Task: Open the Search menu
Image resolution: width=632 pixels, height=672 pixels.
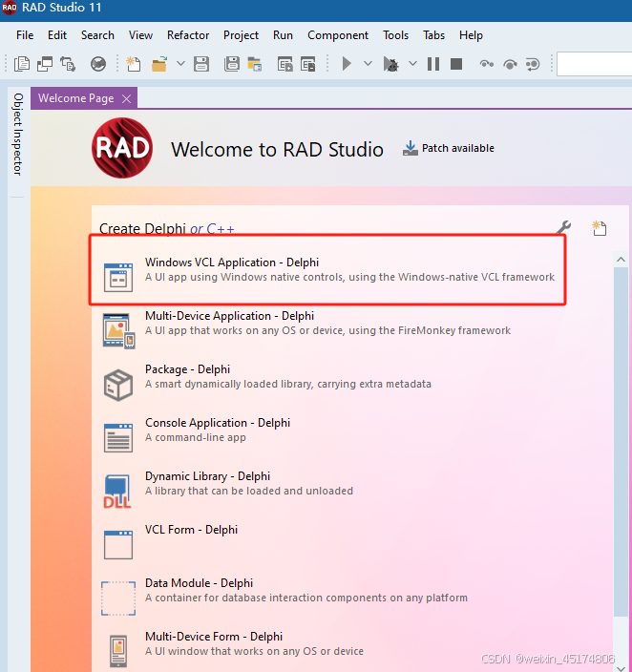Action: (97, 35)
